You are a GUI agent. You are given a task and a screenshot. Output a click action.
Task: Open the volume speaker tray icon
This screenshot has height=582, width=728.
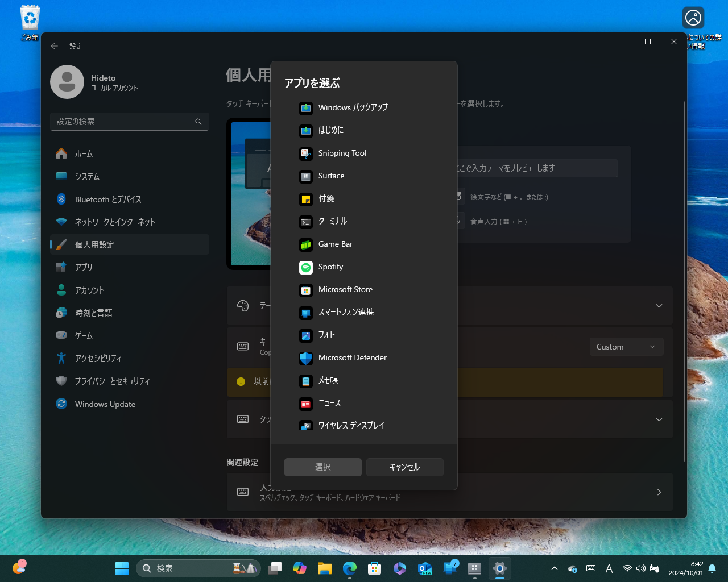tap(641, 568)
